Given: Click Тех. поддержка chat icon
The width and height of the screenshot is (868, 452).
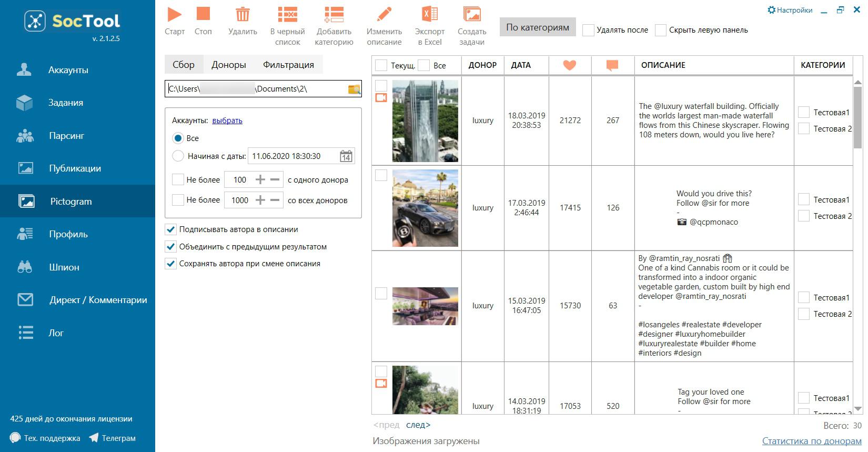Looking at the screenshot, I should pos(15,438).
